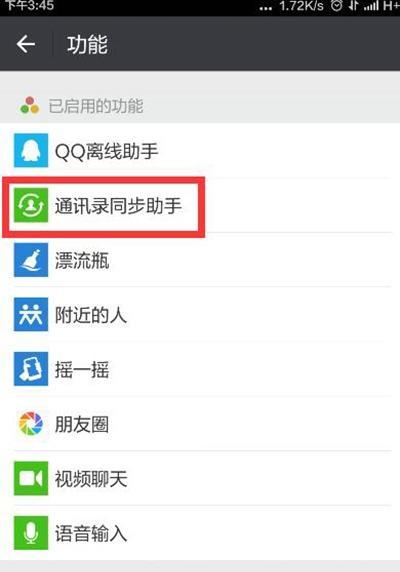The height and width of the screenshot is (572, 400).
Task: Tap the three colored dots icon
Action: pyautogui.click(x=30, y=105)
